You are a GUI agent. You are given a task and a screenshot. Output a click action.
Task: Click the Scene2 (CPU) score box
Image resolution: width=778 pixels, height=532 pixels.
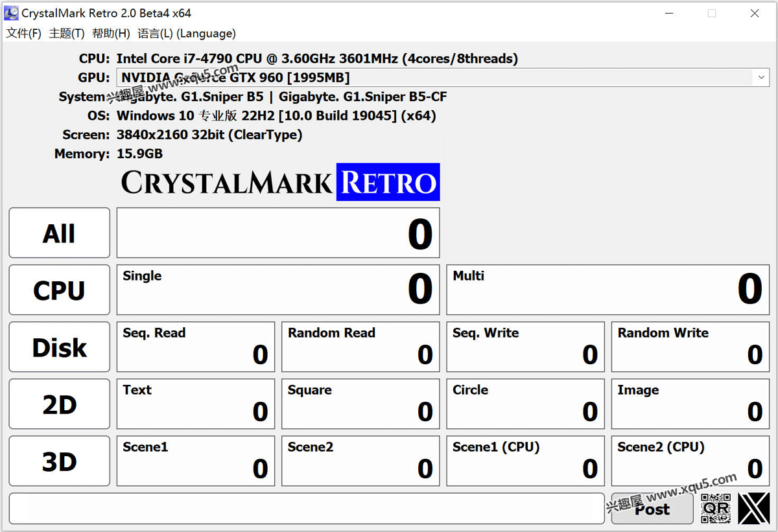click(690, 461)
